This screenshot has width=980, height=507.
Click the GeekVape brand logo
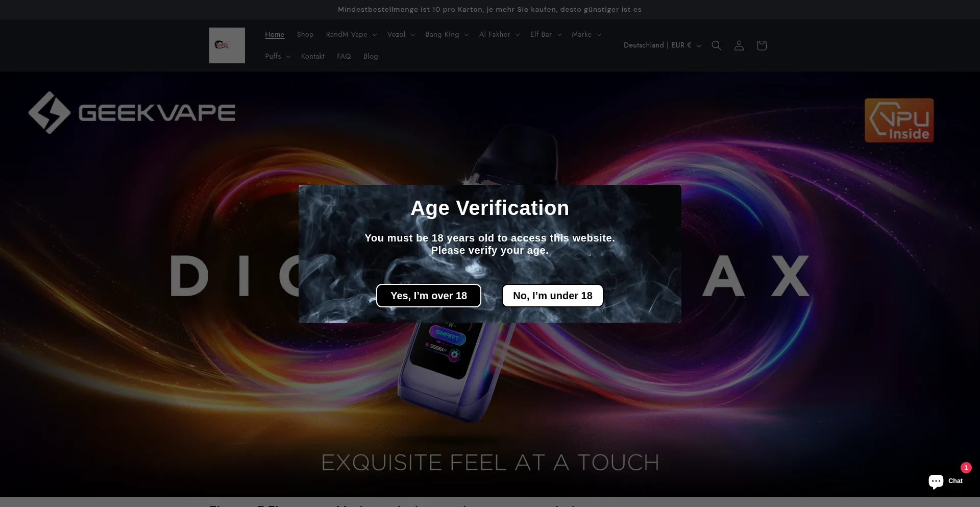tap(132, 113)
